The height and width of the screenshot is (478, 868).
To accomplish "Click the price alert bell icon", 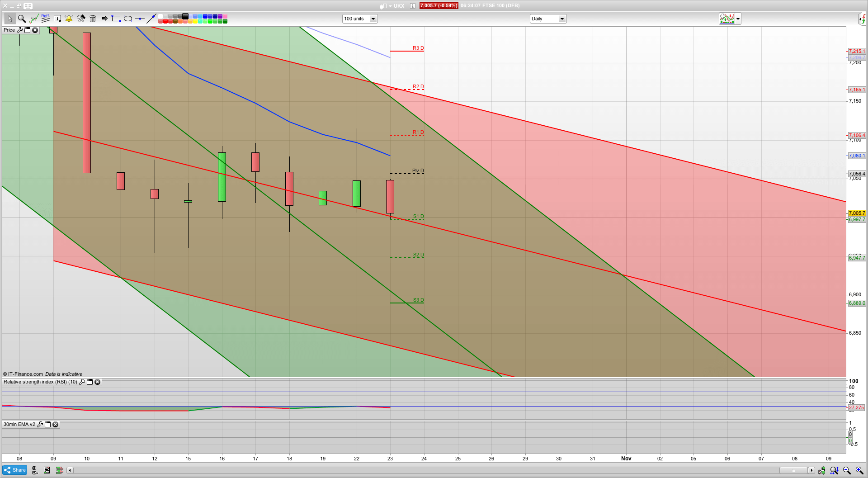I will pyautogui.click(x=69, y=19).
